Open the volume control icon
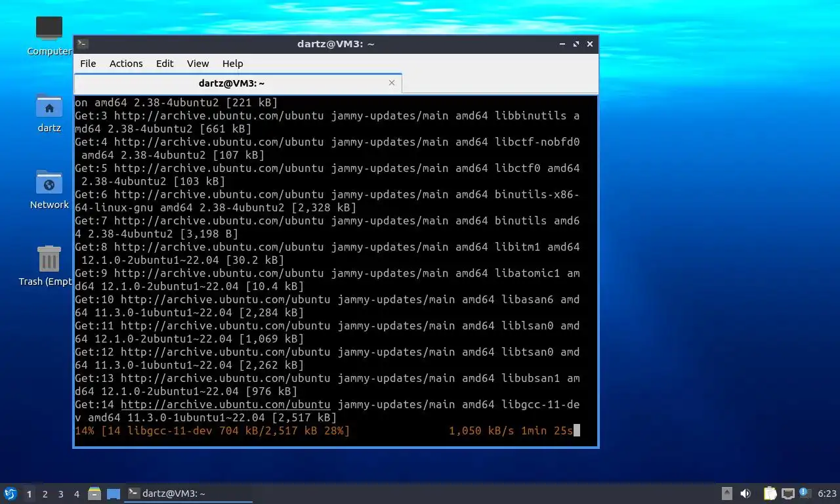Screen dimensions: 840x504 (x=745, y=493)
